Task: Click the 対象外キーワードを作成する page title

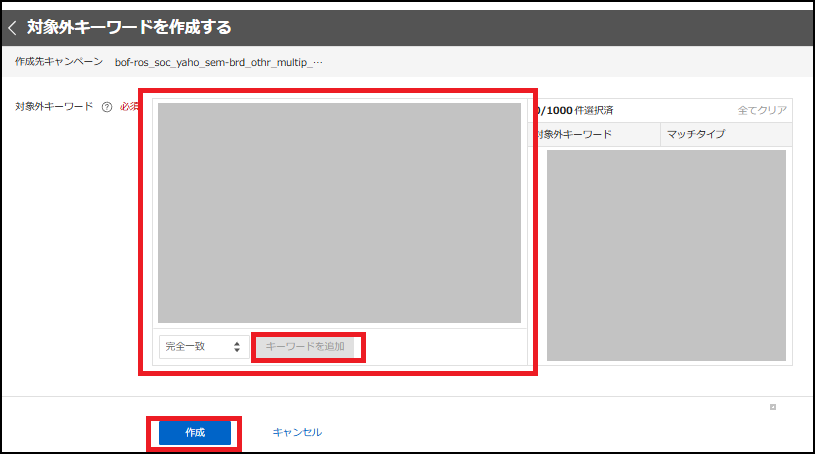Action: (x=129, y=28)
